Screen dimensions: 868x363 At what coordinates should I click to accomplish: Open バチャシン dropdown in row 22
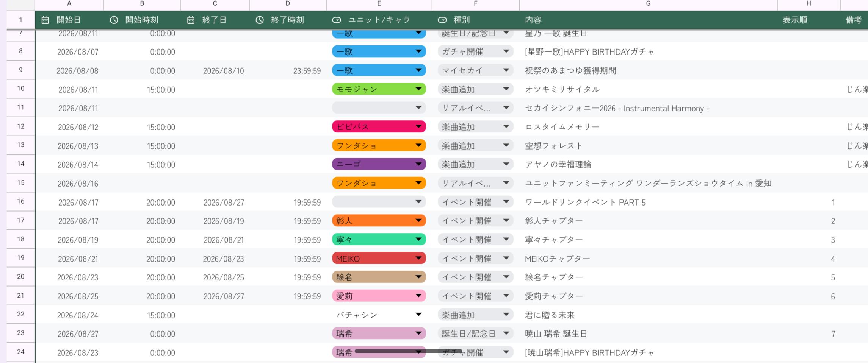click(379, 315)
